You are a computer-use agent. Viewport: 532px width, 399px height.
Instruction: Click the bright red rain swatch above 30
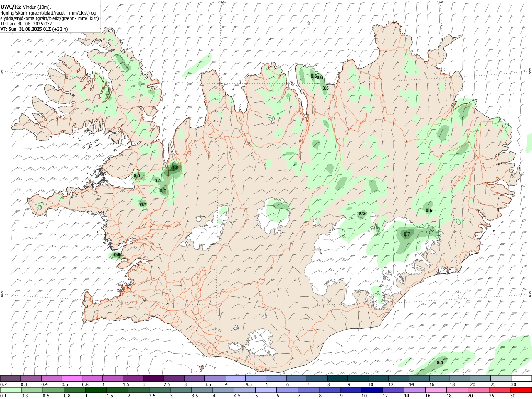click(x=521, y=390)
